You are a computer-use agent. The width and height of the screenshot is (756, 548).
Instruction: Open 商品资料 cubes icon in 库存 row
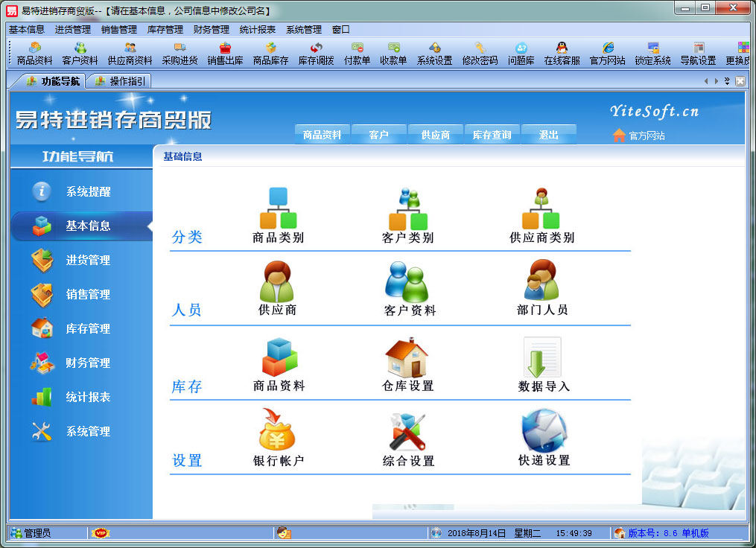(x=279, y=364)
